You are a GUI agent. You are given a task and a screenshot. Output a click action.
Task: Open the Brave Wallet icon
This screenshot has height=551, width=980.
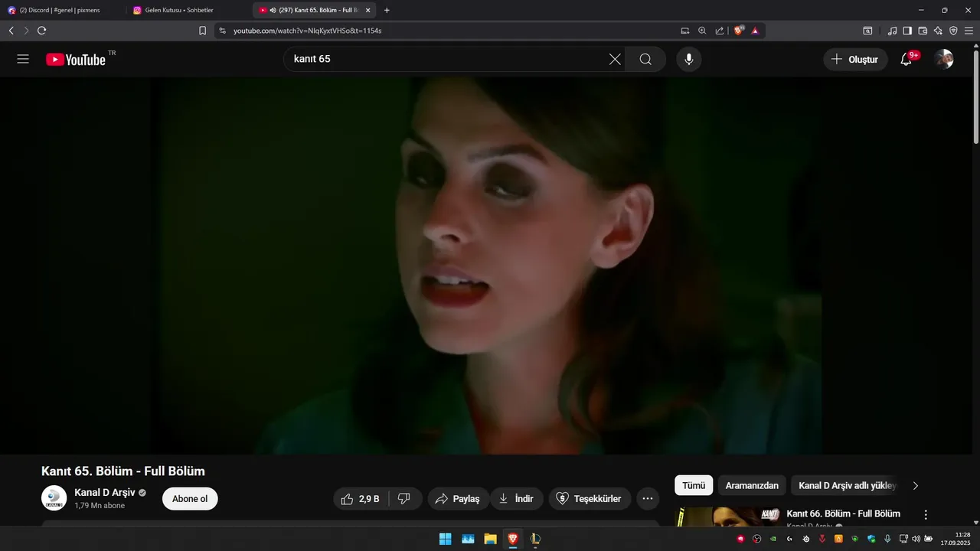point(923,31)
